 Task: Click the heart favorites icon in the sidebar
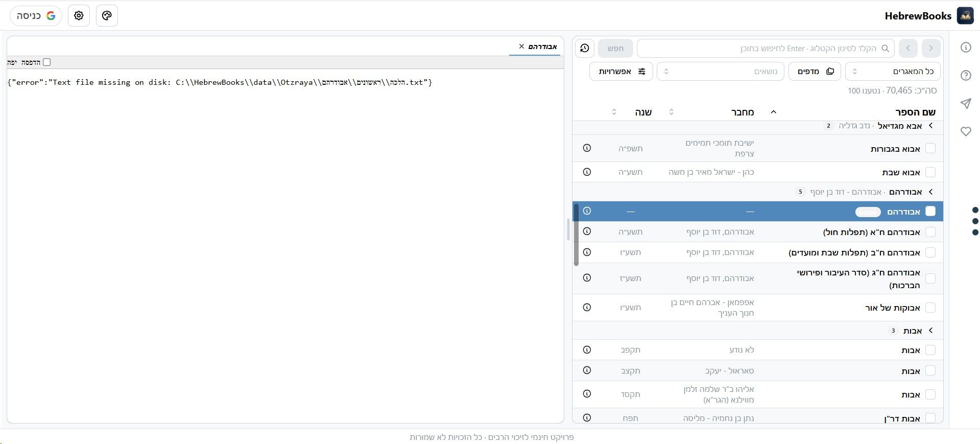965,131
